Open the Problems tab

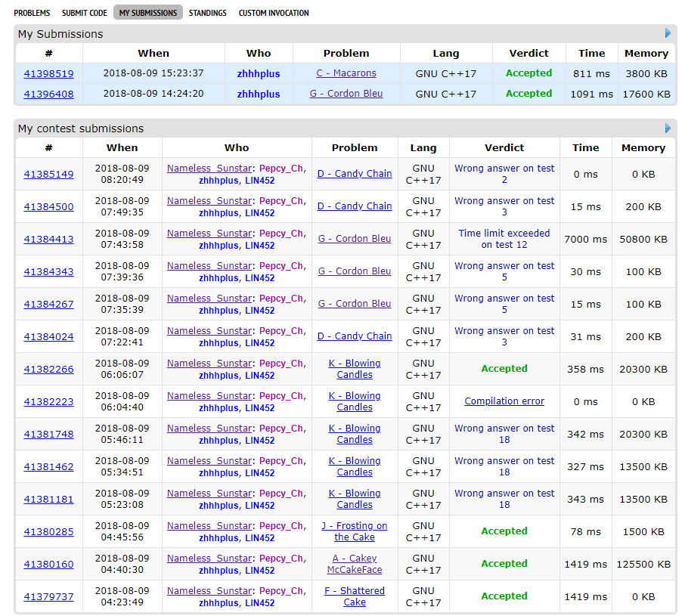[32, 13]
